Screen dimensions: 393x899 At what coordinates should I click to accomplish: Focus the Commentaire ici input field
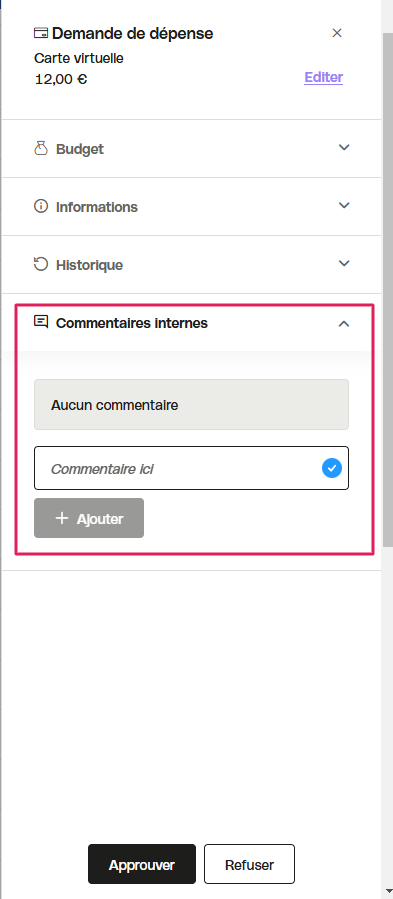point(192,468)
